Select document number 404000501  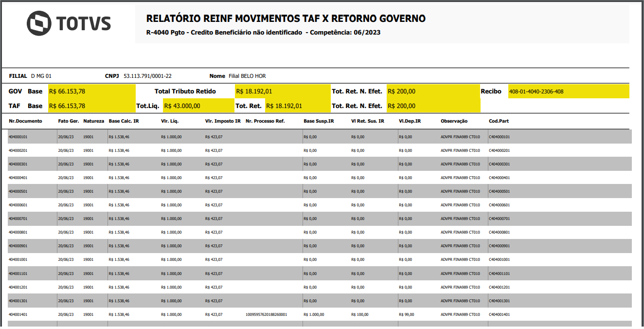[x=18, y=192]
